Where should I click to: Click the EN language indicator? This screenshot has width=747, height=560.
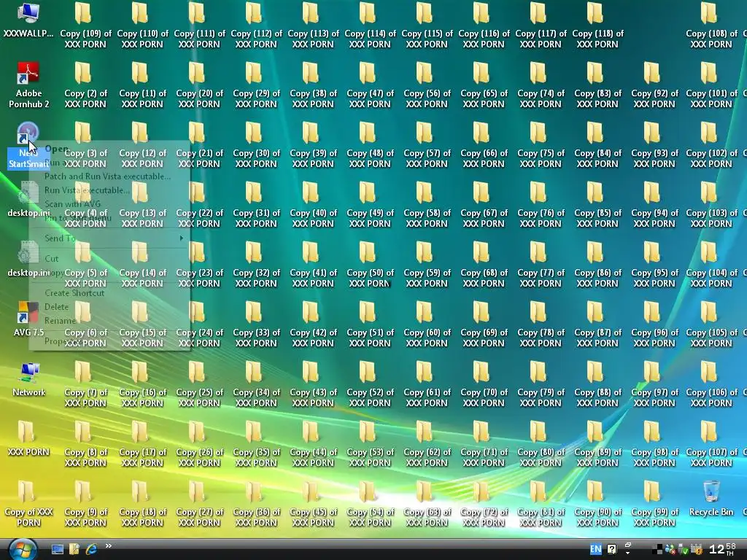click(595, 549)
